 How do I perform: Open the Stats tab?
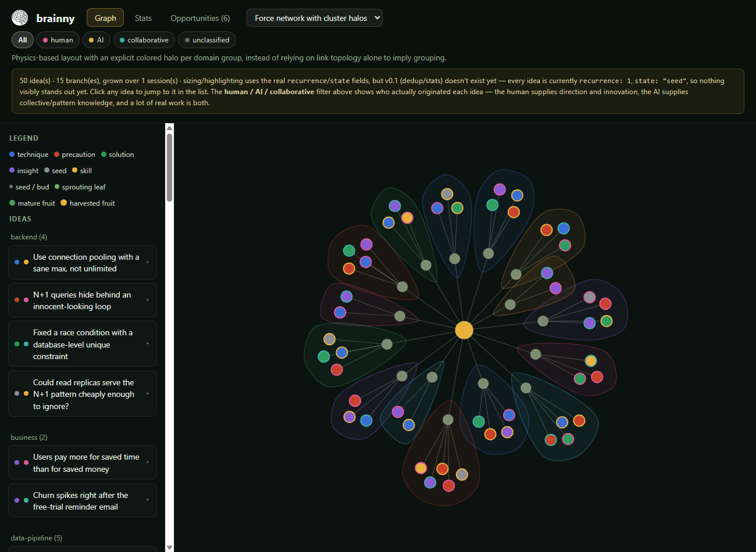click(x=143, y=18)
